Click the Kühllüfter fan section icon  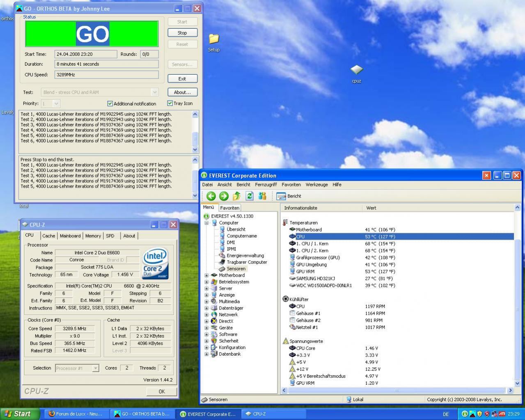click(x=286, y=299)
